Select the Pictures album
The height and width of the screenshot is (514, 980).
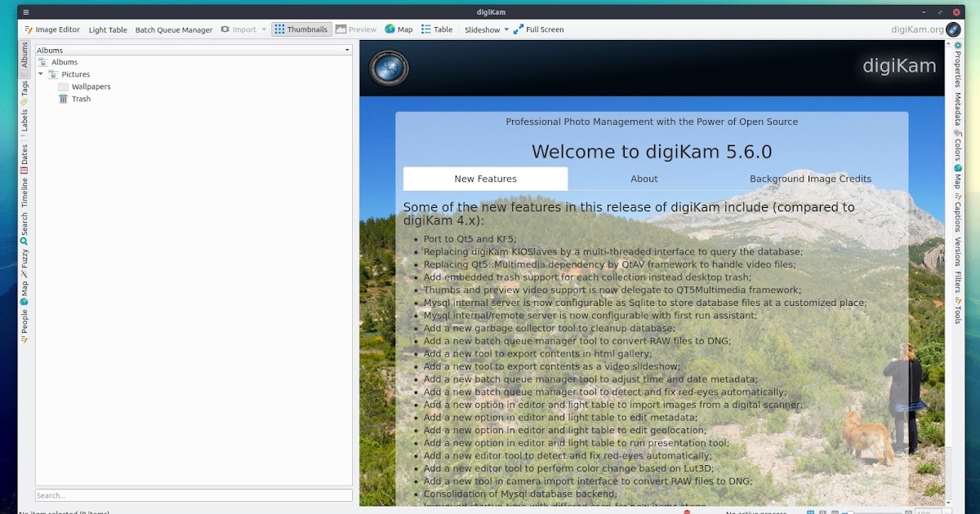(x=76, y=74)
